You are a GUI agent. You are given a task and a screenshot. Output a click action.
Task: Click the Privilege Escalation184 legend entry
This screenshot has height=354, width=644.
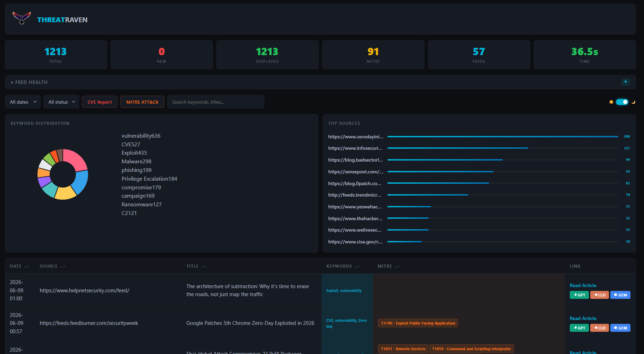pyautogui.click(x=149, y=179)
